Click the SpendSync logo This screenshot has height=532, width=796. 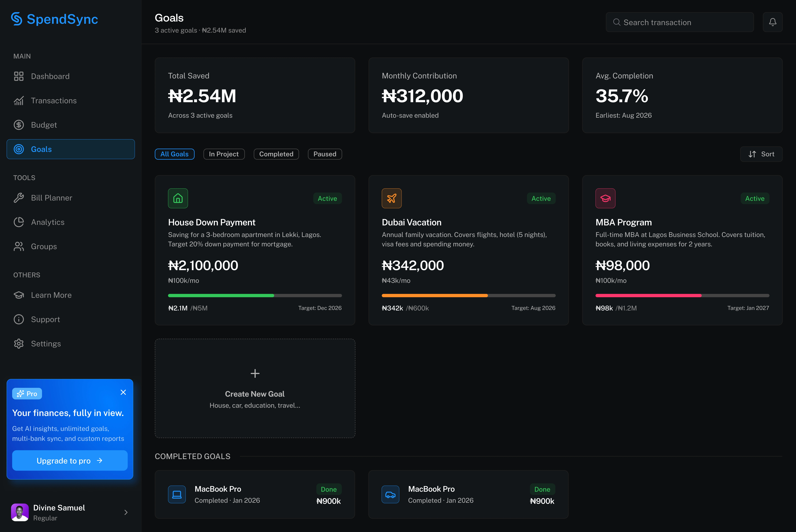pyautogui.click(x=54, y=19)
